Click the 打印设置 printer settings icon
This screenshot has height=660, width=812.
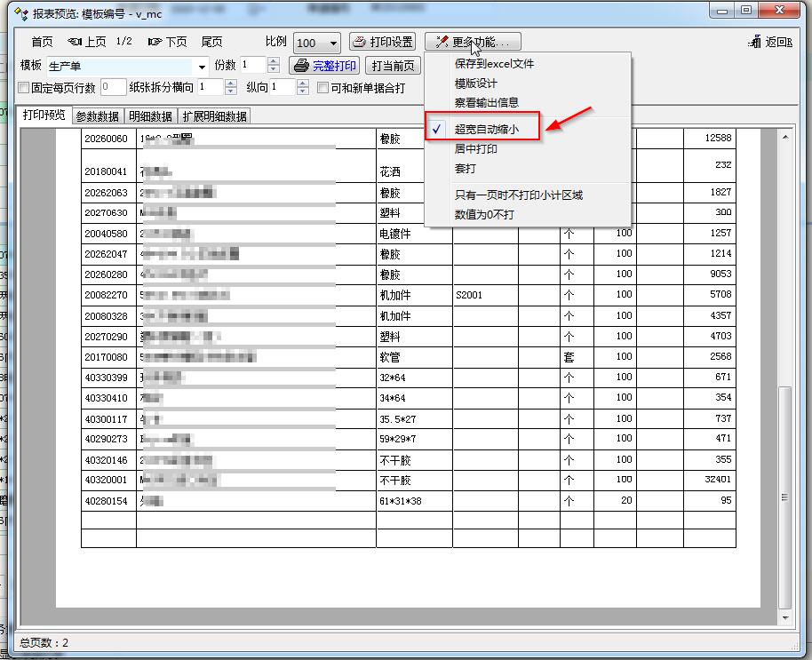point(359,42)
